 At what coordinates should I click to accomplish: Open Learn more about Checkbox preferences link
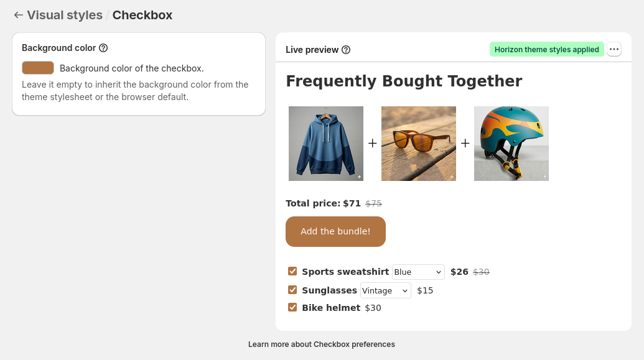point(321,344)
